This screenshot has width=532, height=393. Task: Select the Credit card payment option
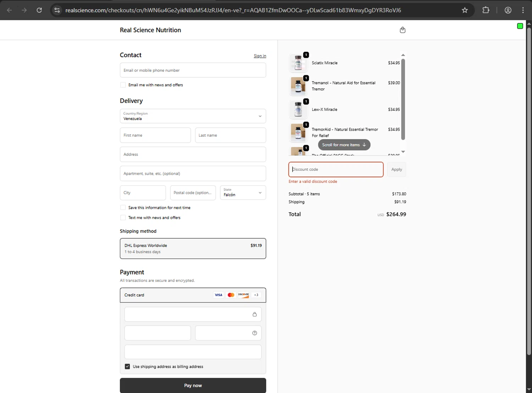tap(193, 295)
